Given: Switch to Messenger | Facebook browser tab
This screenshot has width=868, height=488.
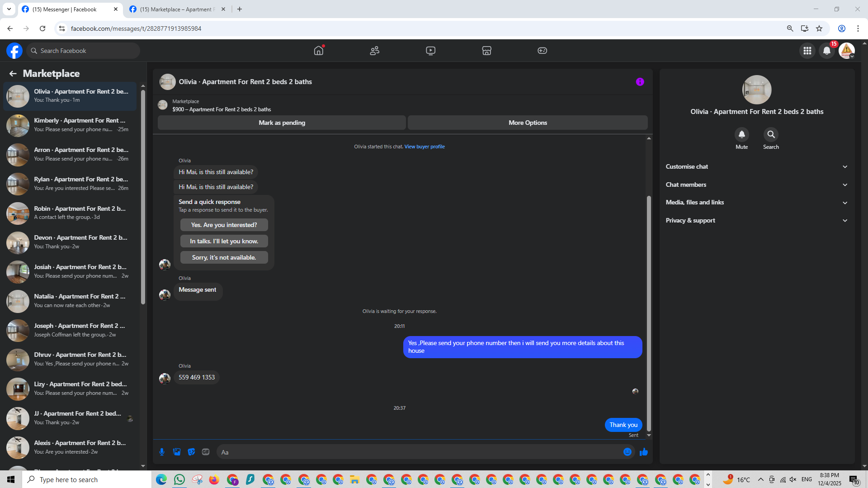Looking at the screenshot, I should (x=70, y=9).
